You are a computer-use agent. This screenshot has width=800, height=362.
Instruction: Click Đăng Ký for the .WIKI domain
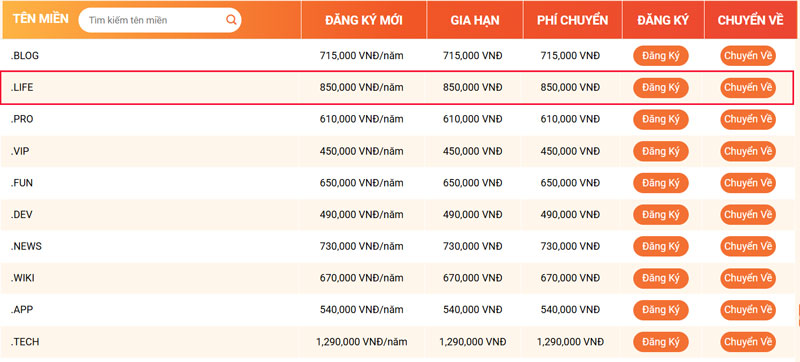(x=661, y=278)
